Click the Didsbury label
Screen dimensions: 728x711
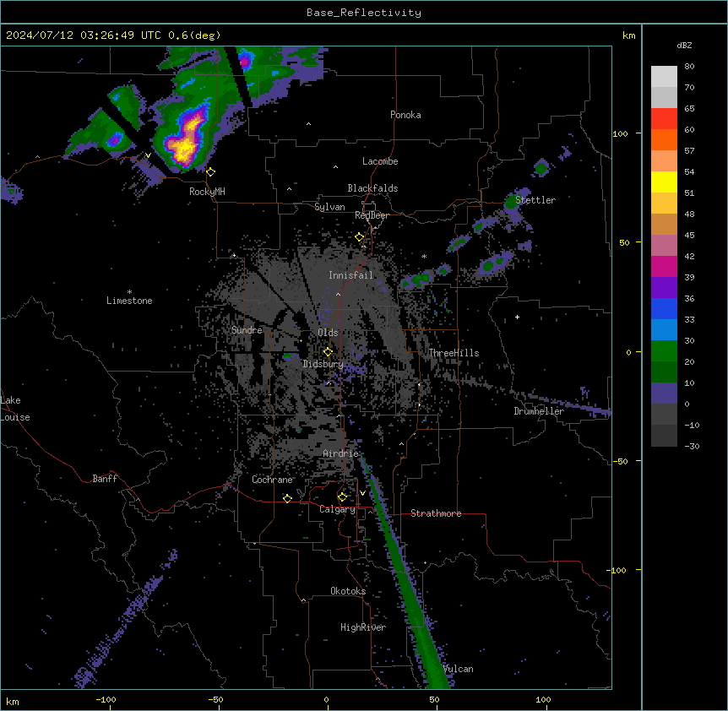(323, 364)
